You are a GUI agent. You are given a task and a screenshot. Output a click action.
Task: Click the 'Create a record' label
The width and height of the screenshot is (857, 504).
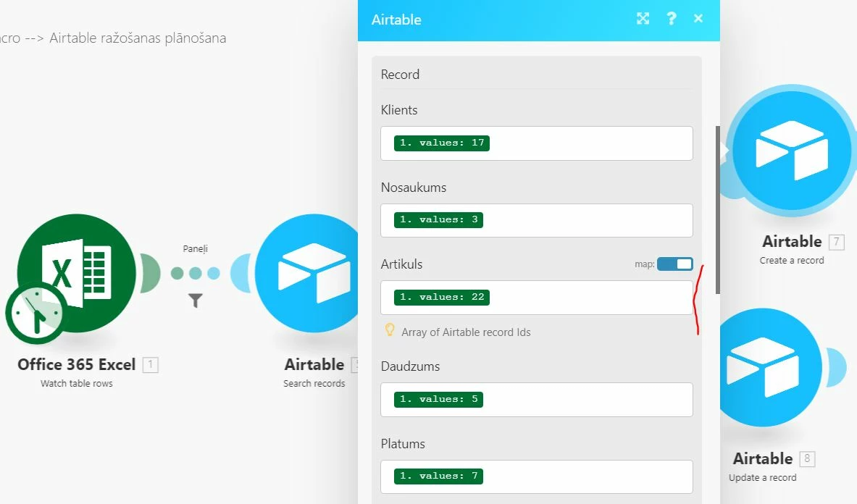[791, 261]
